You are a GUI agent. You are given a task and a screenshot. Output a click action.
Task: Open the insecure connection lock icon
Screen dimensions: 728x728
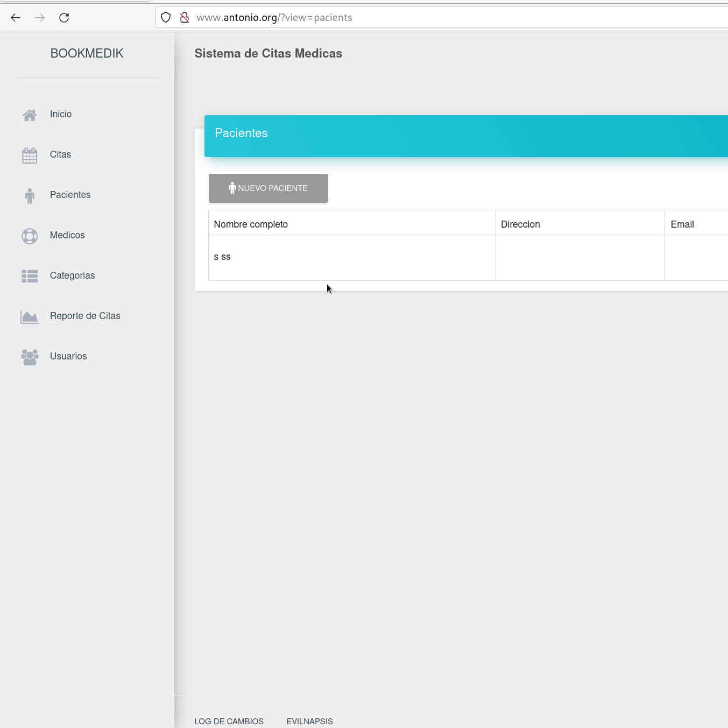[x=185, y=18]
